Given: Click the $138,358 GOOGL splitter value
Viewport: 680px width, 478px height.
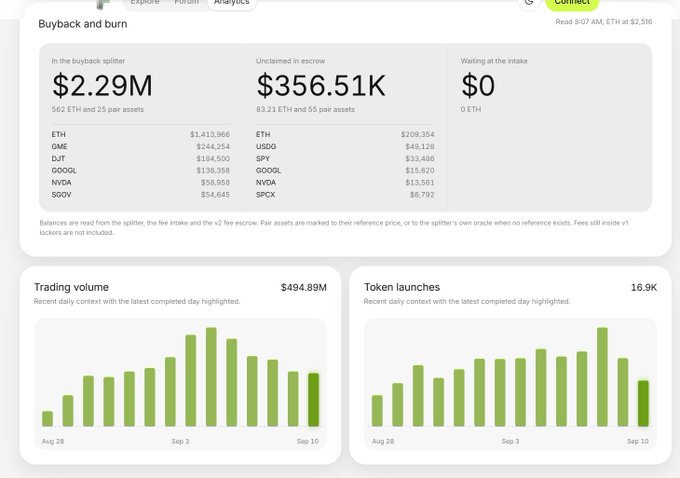Looking at the screenshot, I should pos(213,170).
